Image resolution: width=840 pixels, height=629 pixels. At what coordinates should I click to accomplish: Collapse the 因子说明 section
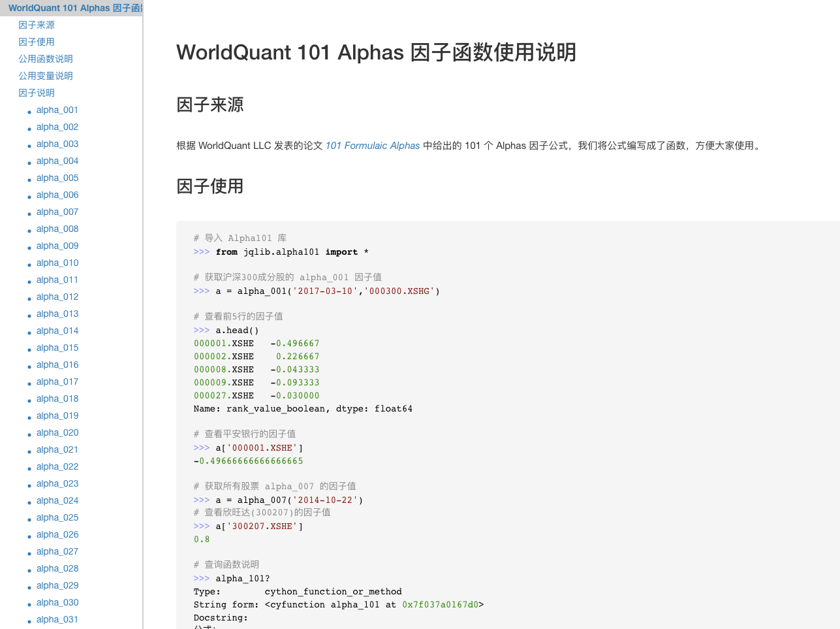37,93
